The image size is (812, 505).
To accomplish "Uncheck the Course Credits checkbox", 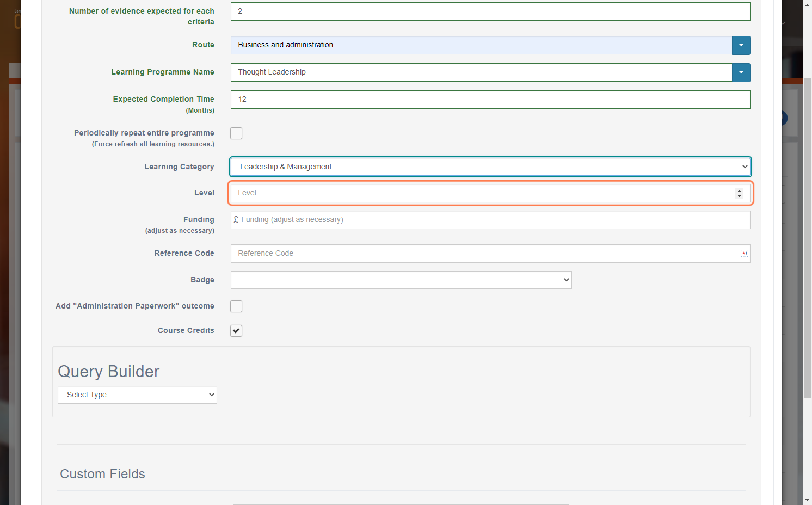I will [x=236, y=331].
